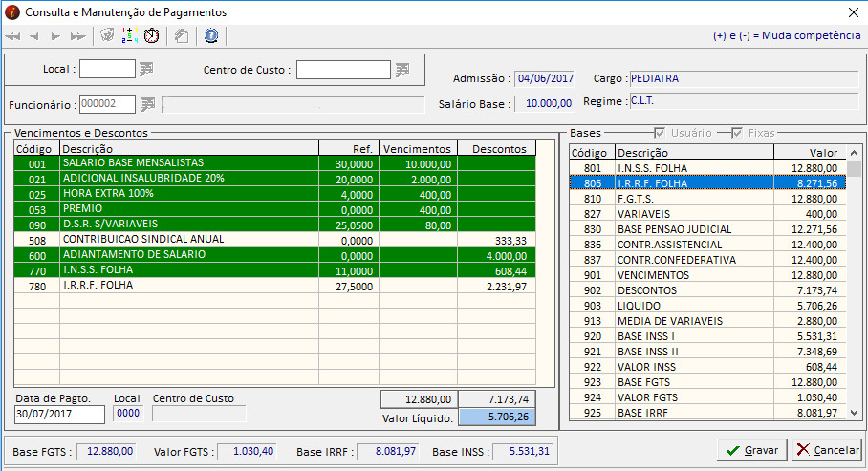This screenshot has width=868, height=471.
Task: Click the greyed undo page icon
Action: pyautogui.click(x=182, y=36)
